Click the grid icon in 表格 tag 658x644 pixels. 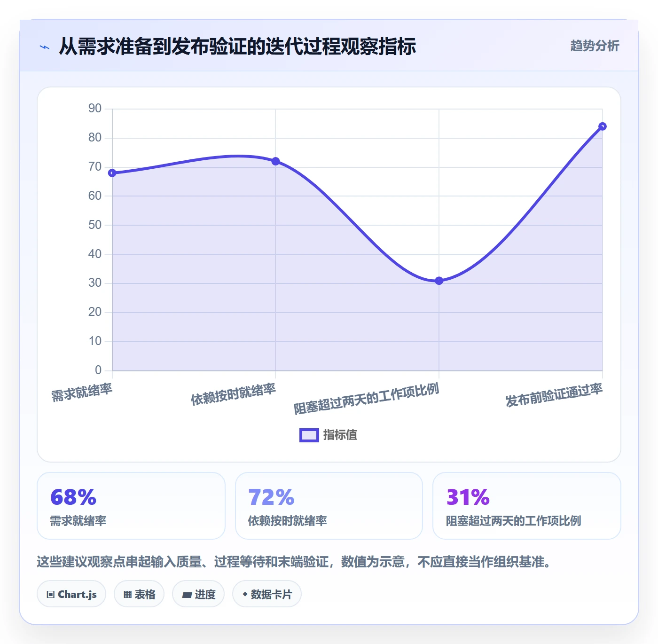[127, 595]
